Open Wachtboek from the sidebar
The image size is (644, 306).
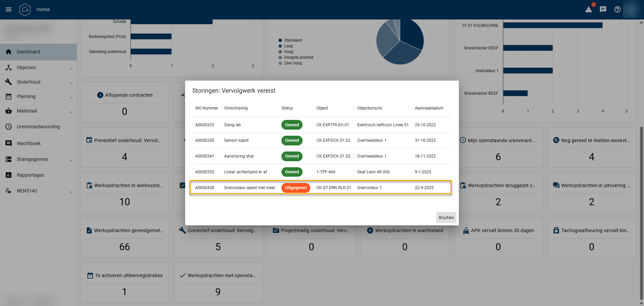pos(29,143)
